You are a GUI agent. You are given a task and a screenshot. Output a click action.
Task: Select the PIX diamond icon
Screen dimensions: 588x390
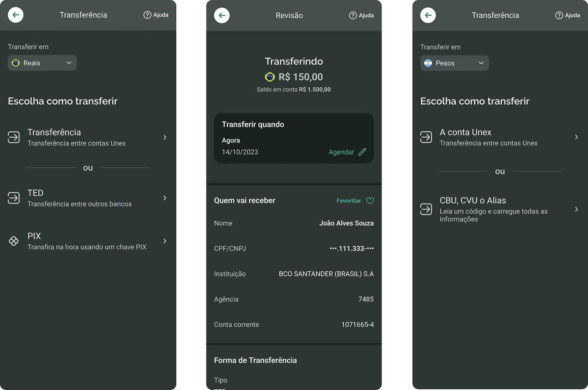tap(14, 241)
